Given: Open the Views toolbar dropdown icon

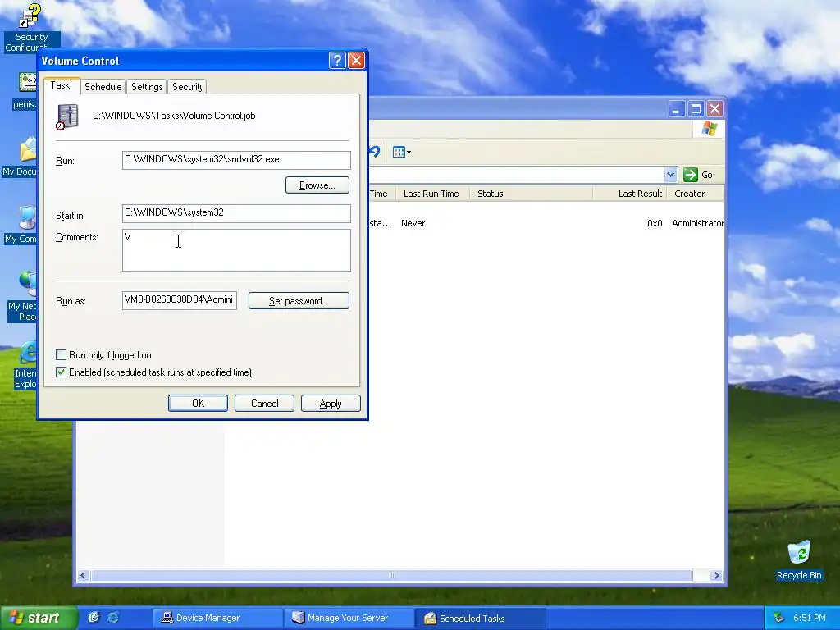Looking at the screenshot, I should click(x=401, y=152).
